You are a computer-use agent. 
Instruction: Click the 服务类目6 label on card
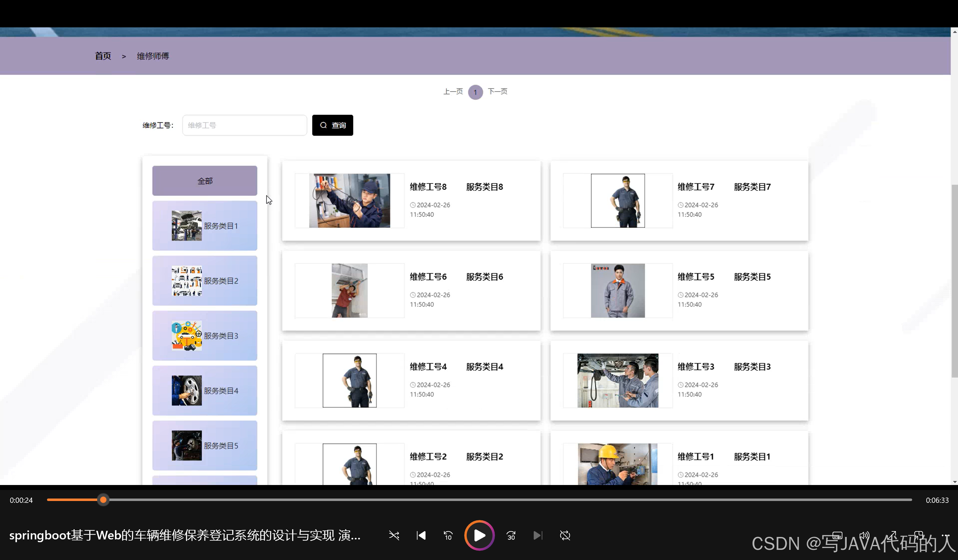pos(485,277)
